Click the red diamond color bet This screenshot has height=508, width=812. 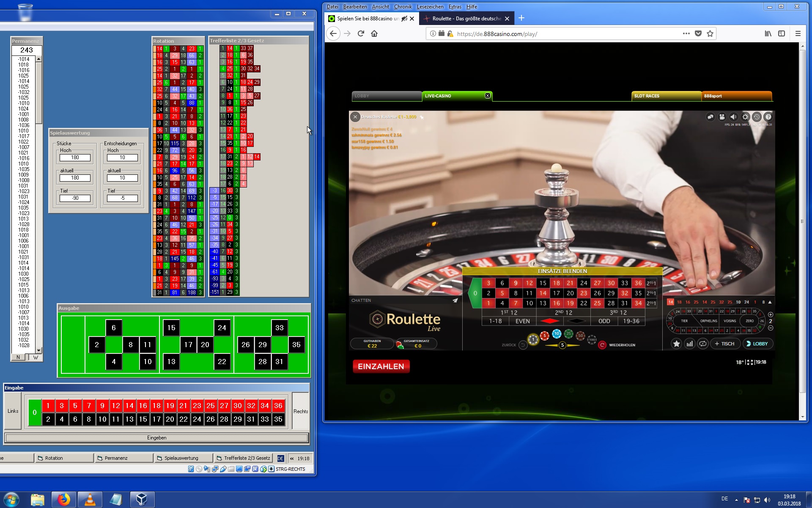[549, 321]
